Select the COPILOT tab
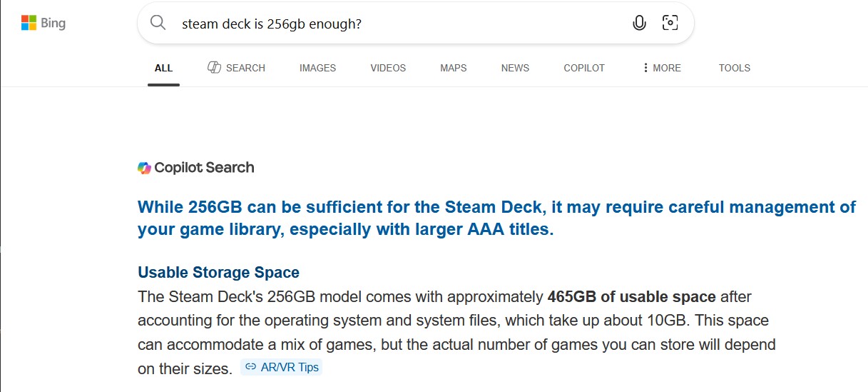868x392 pixels. [583, 68]
